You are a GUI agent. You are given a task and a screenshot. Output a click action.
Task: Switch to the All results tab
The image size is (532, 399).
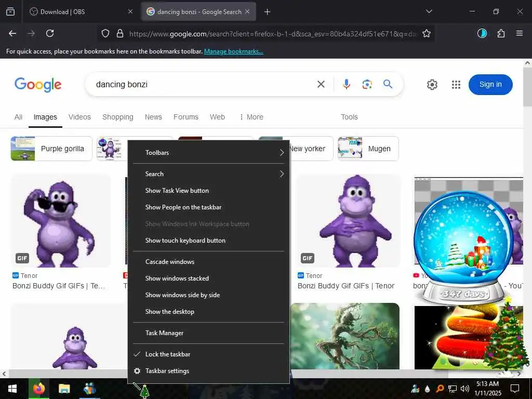18,117
